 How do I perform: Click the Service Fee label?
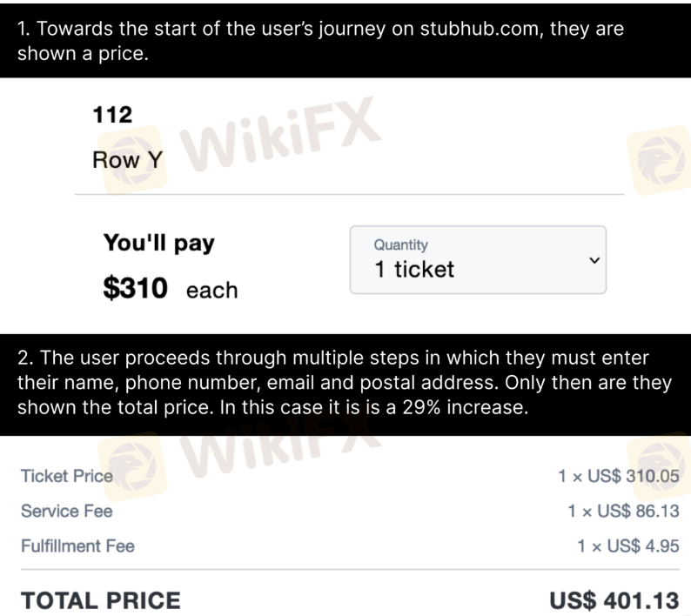coord(67,511)
